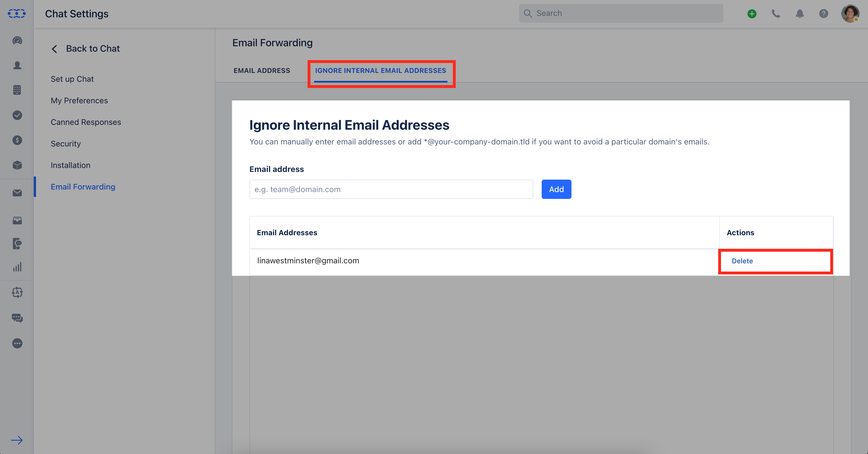Image resolution: width=868 pixels, height=454 pixels.
Task: Click the linawestminster@gmail.com table entry
Action: [308, 260]
